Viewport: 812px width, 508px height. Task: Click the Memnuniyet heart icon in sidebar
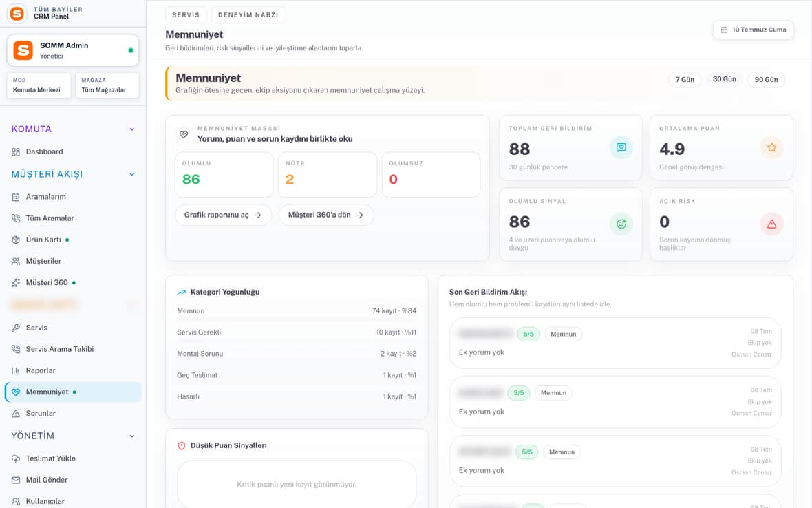coord(16,392)
